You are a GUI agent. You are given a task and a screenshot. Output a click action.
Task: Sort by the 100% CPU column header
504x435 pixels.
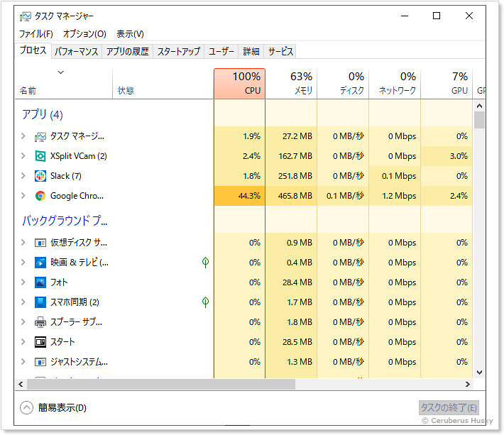(239, 84)
